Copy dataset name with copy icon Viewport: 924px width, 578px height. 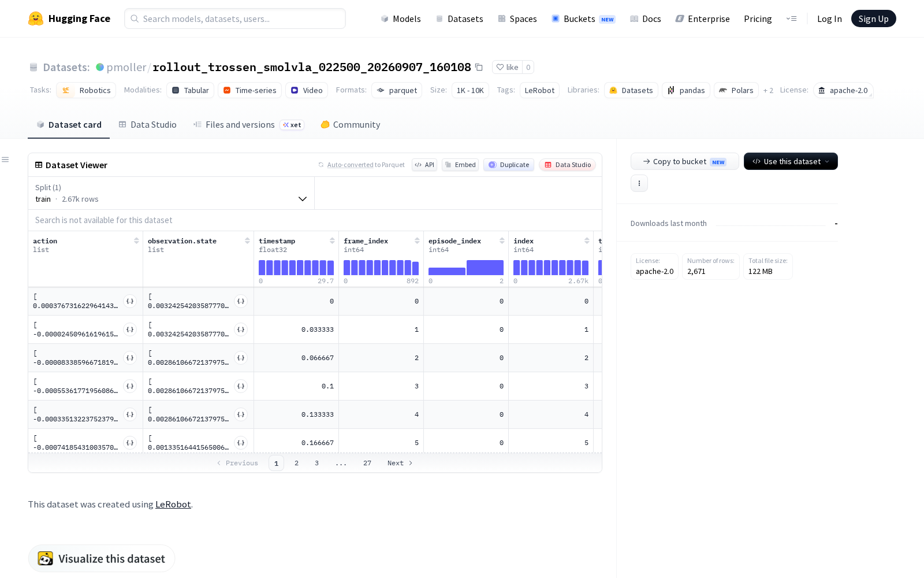(479, 67)
